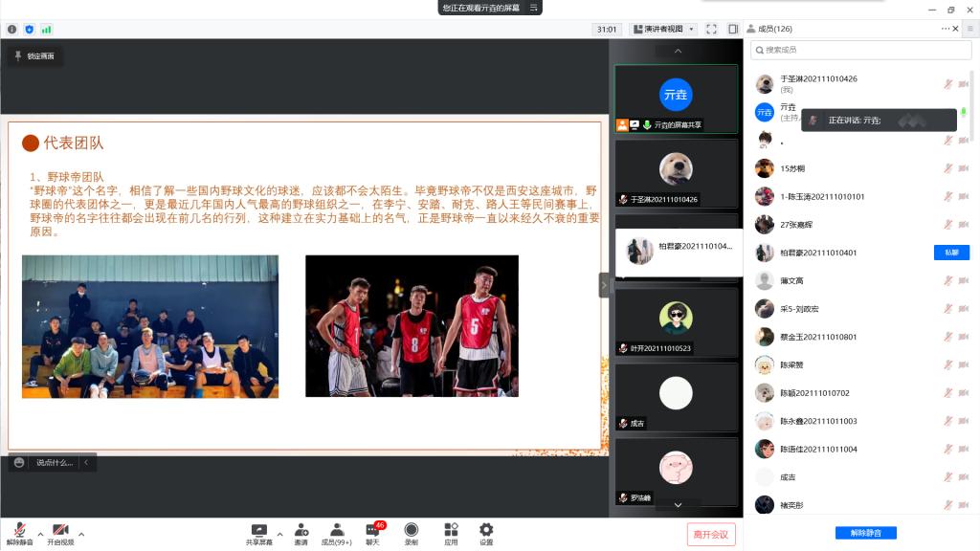
Task: Turn on camera via 开启视频
Action: 60,533
